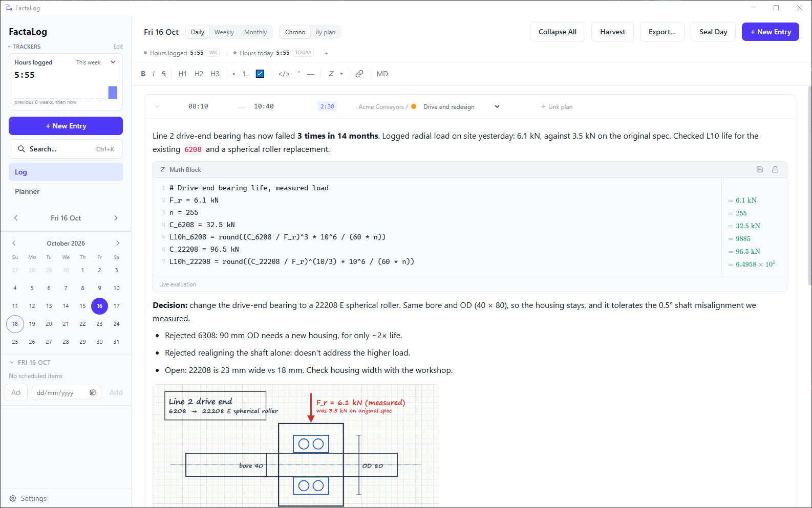Click the Seal Day button
812x508 pixels.
713,32
